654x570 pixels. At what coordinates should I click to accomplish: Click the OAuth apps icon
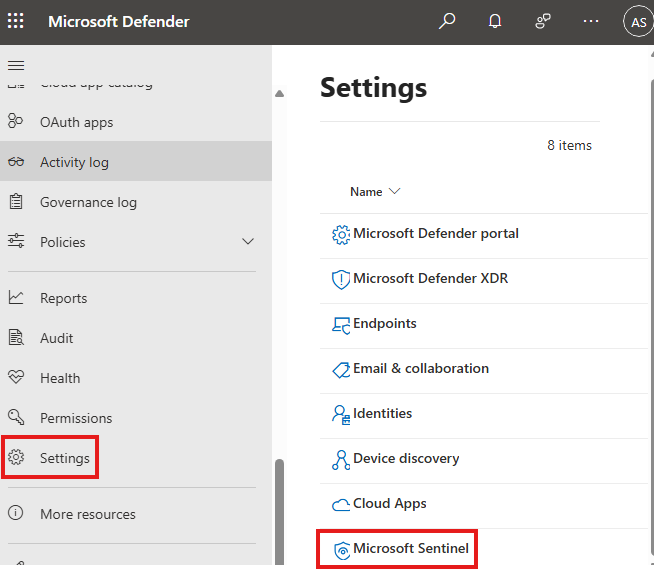(15, 121)
